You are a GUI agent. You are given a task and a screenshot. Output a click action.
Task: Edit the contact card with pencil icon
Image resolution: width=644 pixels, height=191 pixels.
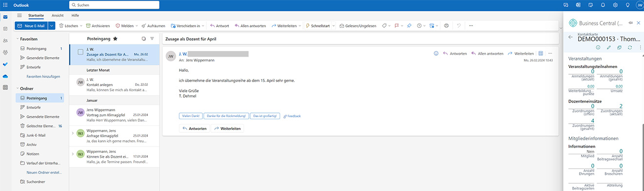tap(608, 47)
